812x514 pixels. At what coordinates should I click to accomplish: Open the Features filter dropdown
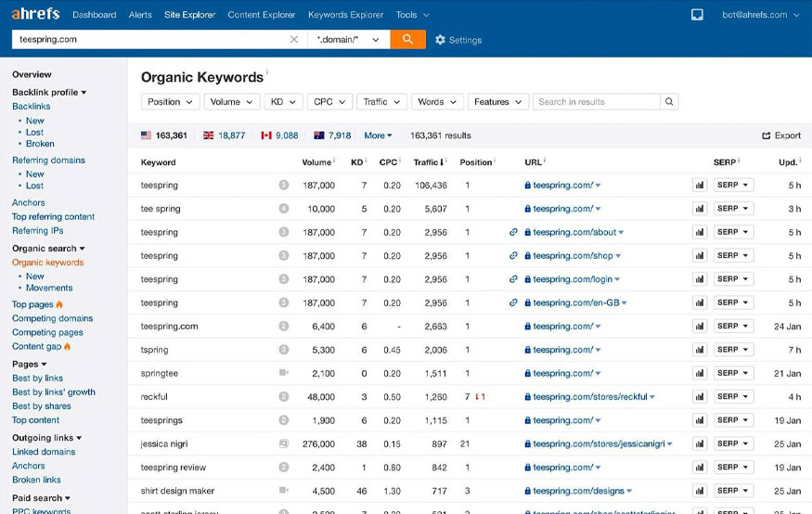pos(497,101)
